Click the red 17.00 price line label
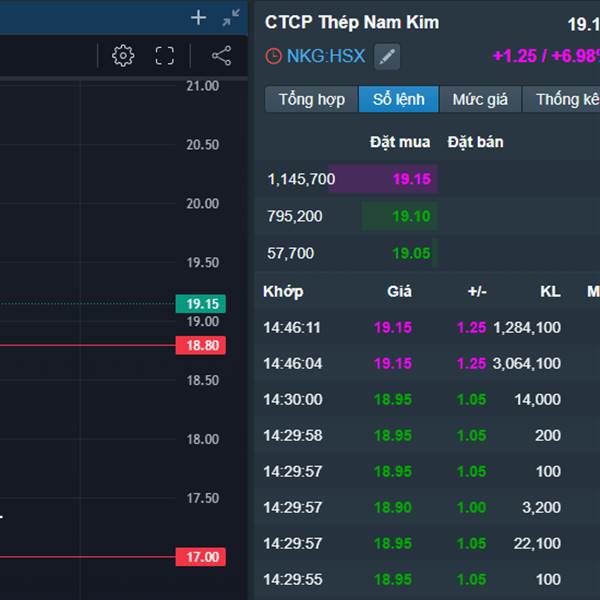600x600 pixels. point(201,557)
